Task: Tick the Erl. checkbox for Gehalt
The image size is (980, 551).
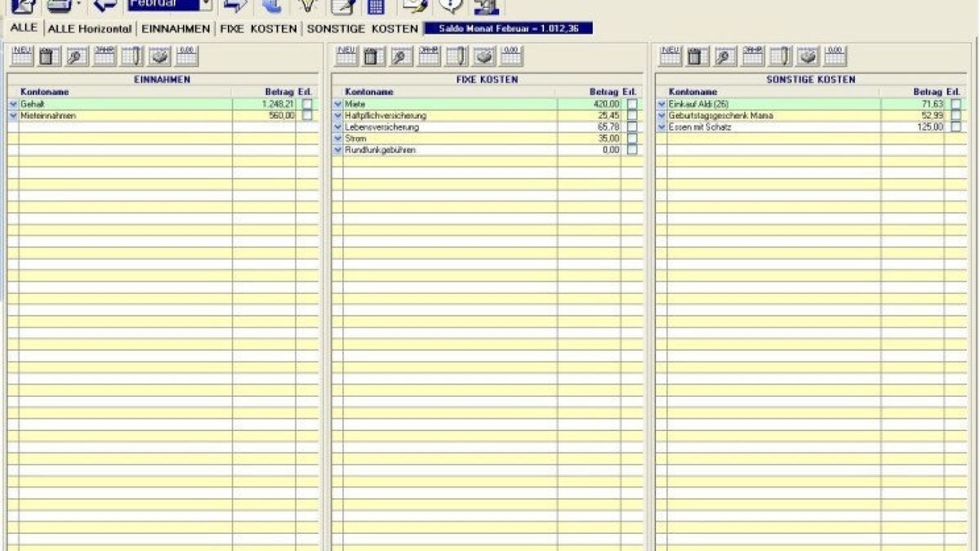Action: (307, 104)
